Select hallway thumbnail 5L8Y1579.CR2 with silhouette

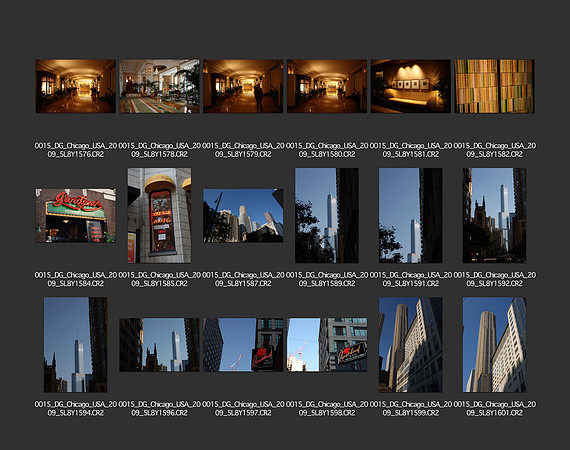243,86
